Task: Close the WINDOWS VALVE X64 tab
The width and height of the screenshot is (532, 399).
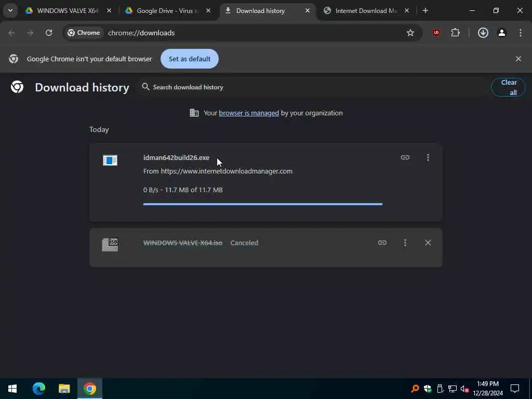Action: (x=109, y=11)
